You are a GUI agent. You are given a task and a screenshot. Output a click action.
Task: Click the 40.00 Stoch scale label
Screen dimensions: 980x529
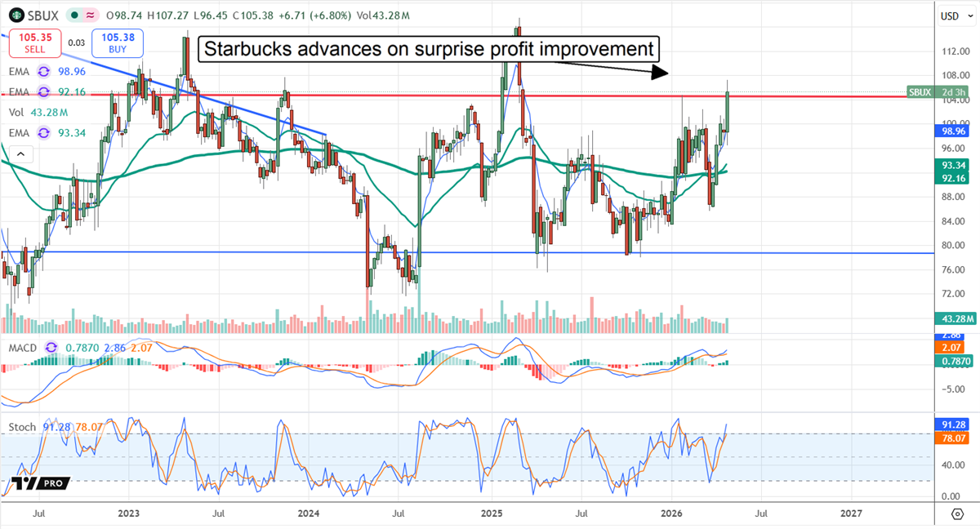pyautogui.click(x=951, y=465)
